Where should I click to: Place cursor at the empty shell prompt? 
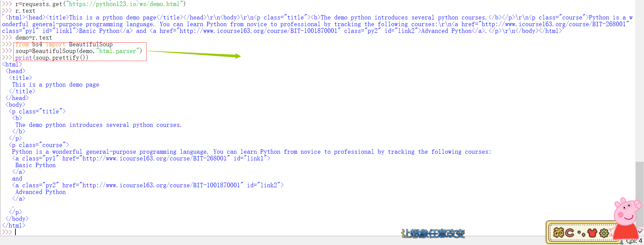pos(16,232)
